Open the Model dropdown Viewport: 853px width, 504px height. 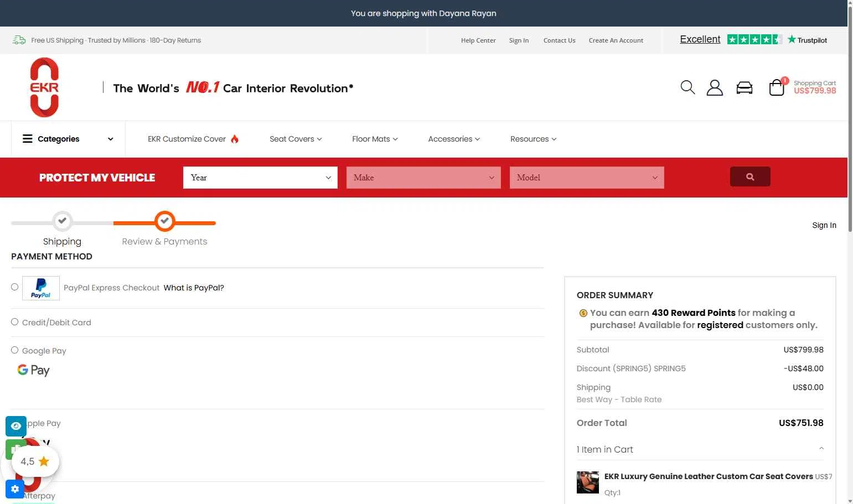[587, 178]
